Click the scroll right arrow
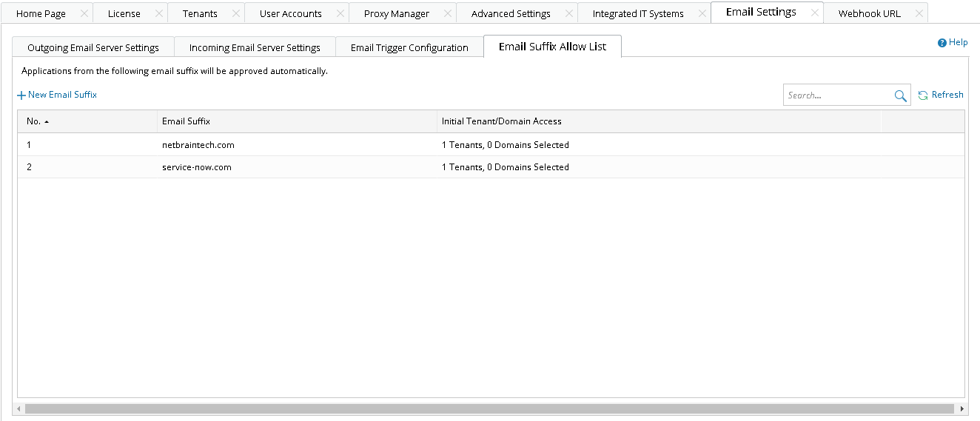980x421 pixels. click(962, 408)
